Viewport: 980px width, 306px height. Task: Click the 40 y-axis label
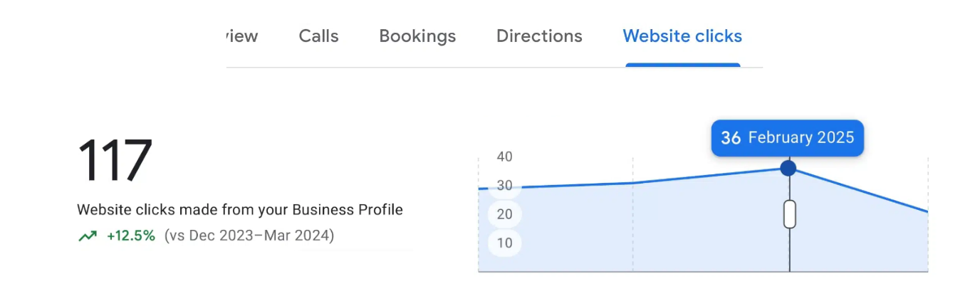pyautogui.click(x=504, y=157)
